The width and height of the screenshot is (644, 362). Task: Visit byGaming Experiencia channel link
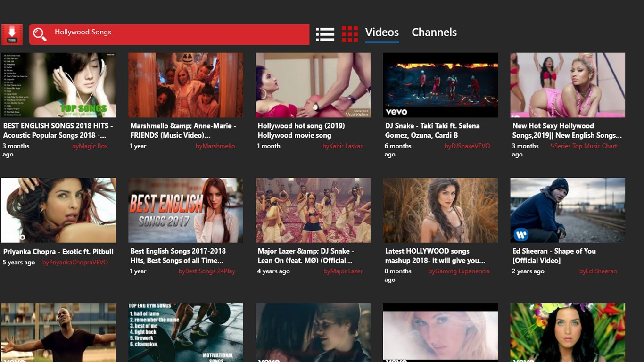coord(459,271)
